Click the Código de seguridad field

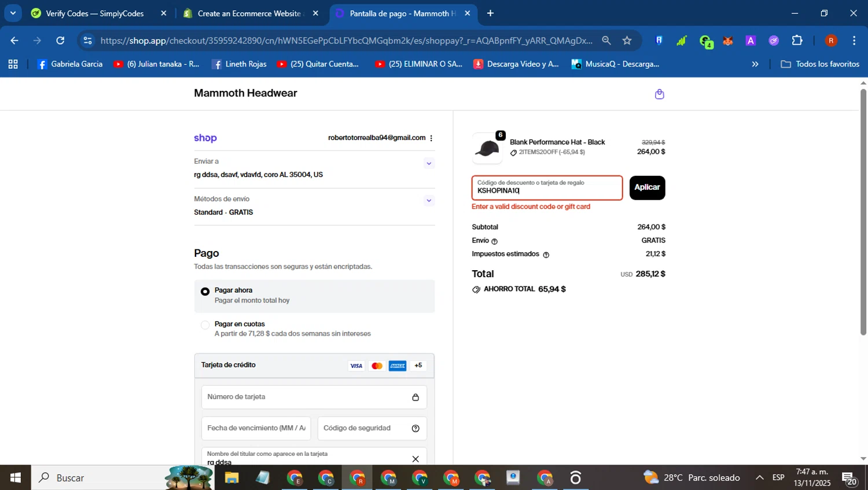point(372,428)
